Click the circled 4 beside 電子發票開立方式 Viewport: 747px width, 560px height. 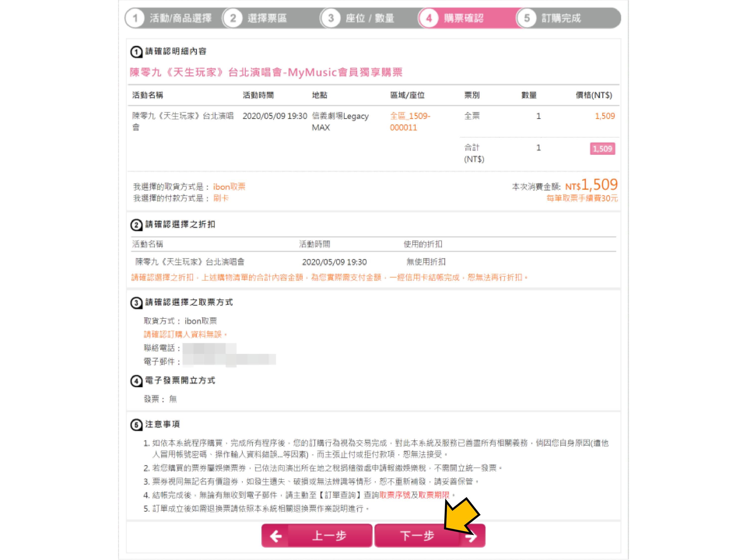click(x=136, y=381)
